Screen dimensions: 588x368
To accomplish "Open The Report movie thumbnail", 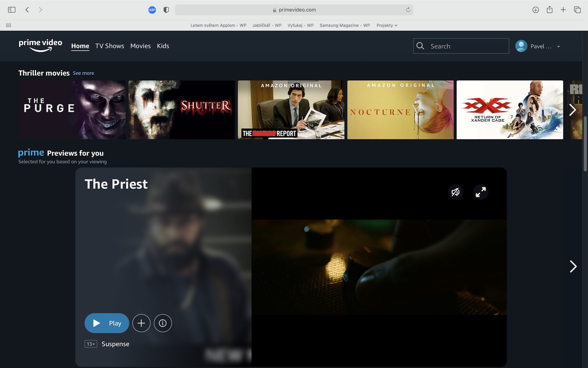I will coord(291,110).
